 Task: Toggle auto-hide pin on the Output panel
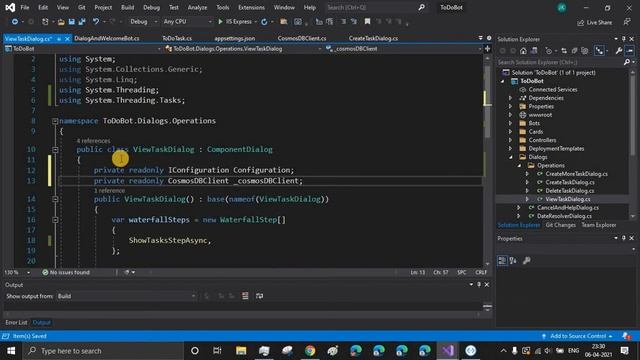[x=479, y=284]
